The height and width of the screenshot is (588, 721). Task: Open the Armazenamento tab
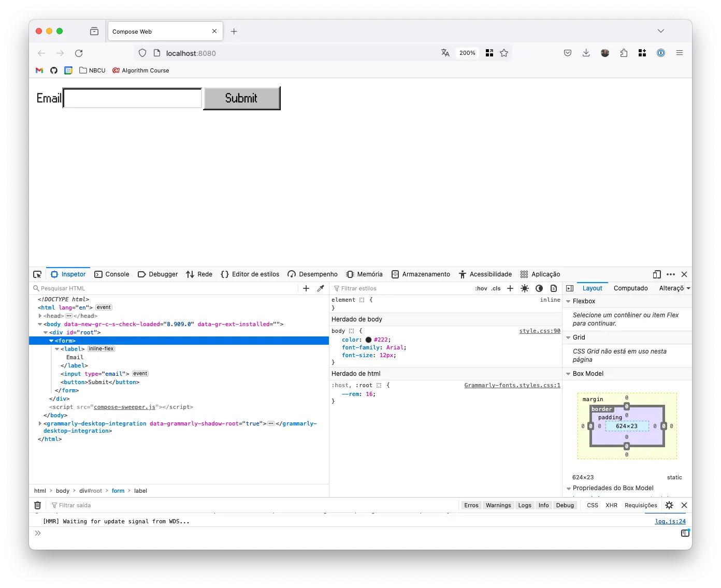[421, 274]
